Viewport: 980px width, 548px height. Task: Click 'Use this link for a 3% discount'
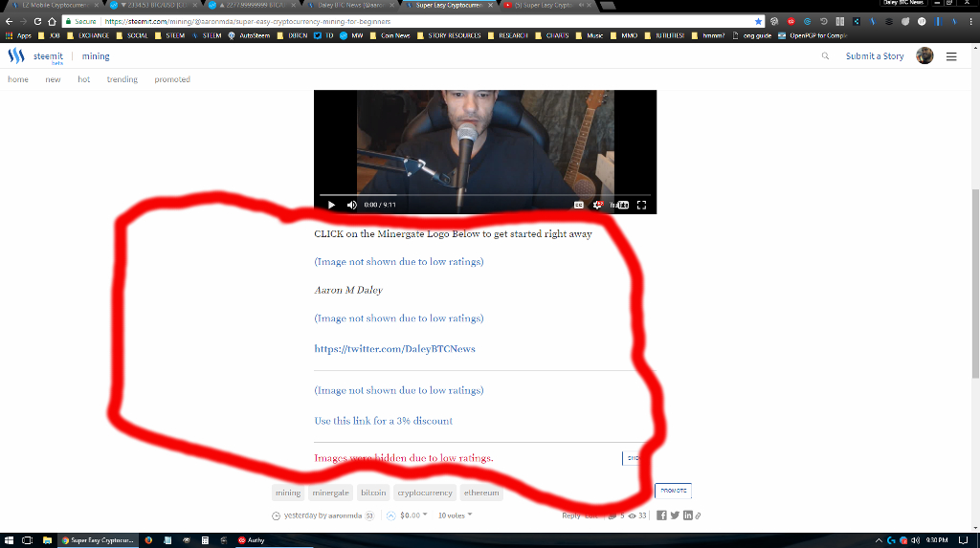click(383, 421)
